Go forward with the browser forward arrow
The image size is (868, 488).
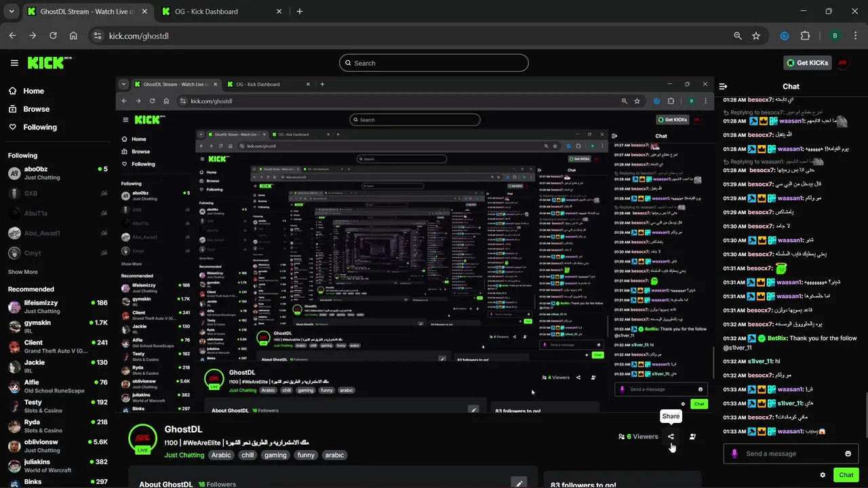pos(33,36)
